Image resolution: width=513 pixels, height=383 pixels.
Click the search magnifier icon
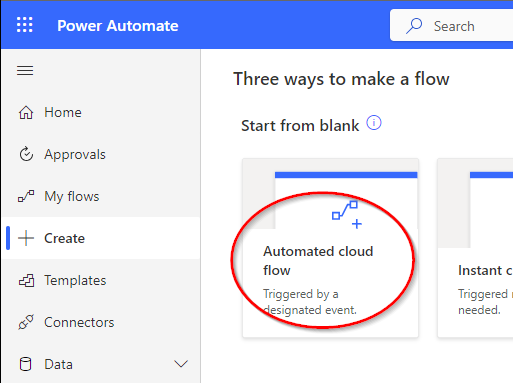(414, 26)
